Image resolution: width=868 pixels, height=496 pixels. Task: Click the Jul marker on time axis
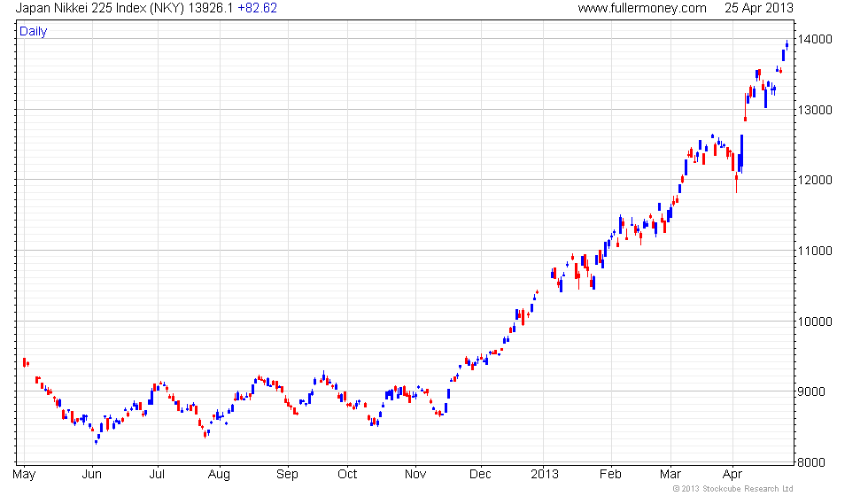click(158, 475)
